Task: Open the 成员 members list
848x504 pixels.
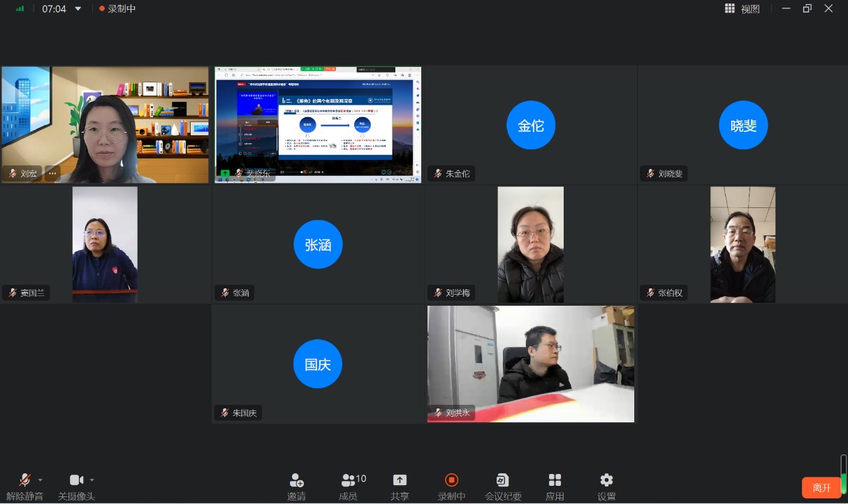Action: pos(348,480)
